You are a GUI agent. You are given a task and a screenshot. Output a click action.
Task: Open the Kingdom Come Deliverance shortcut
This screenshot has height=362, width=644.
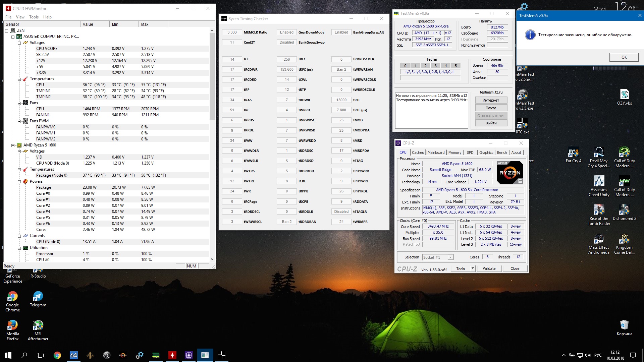(x=624, y=239)
